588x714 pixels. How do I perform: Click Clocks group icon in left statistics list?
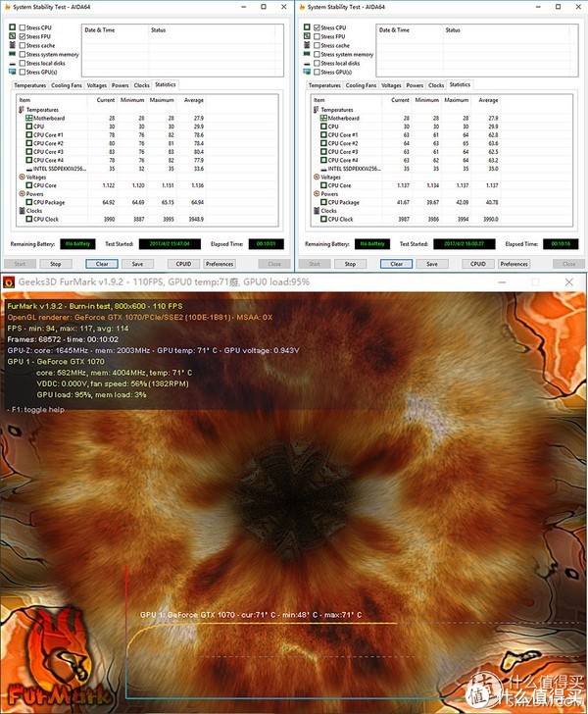[22, 210]
